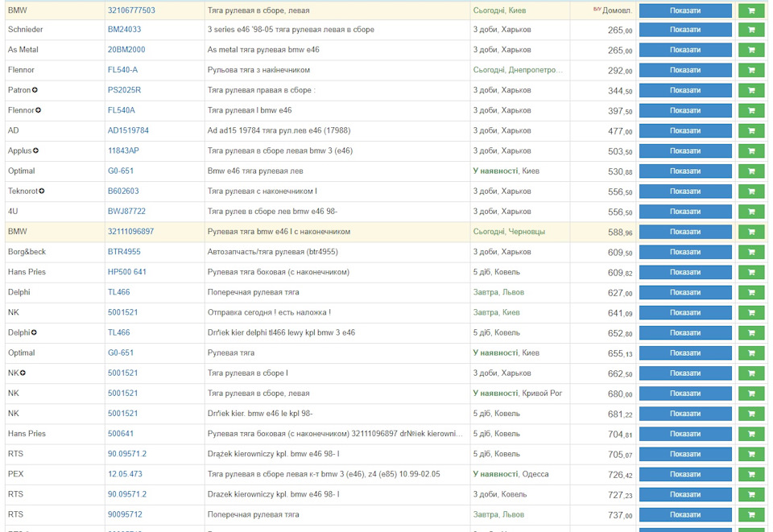Click price 'Домовл.' in first BMW row
The height and width of the screenshot is (532, 773).
click(617, 10)
